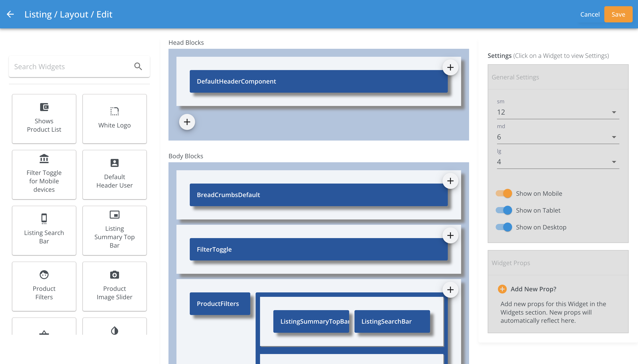Click plus icon beside DefaultHeaderComponent row
This screenshot has width=638, height=364.
(x=450, y=67)
